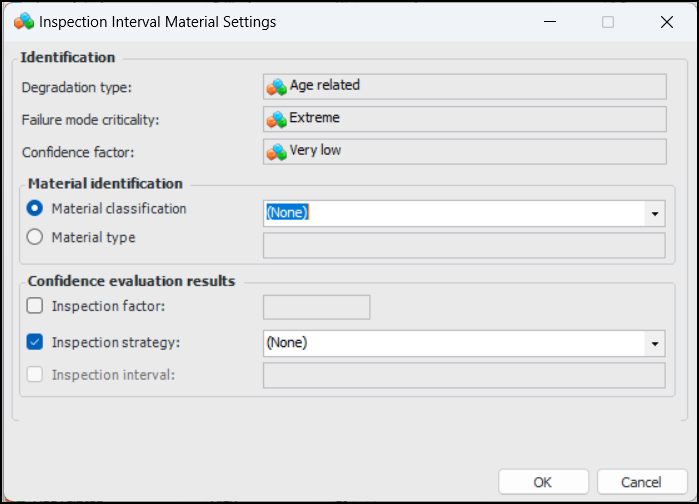Click the Very low confidence factor icon
This screenshot has width=699, height=504.
point(276,152)
